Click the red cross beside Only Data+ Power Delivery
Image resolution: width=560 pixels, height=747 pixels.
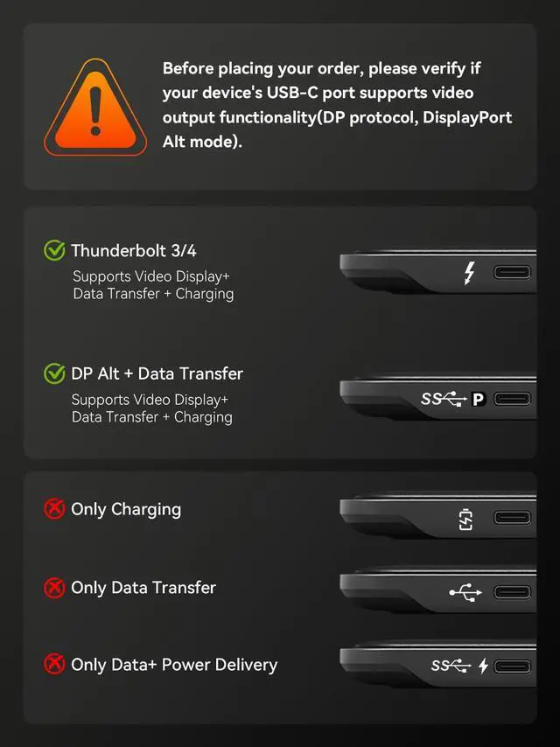pyautogui.click(x=54, y=664)
